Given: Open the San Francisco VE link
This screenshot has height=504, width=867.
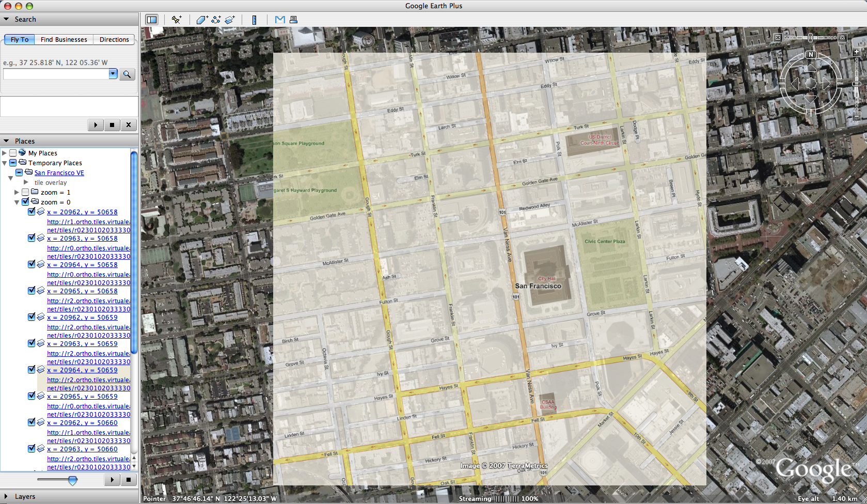Looking at the screenshot, I should 59,173.
